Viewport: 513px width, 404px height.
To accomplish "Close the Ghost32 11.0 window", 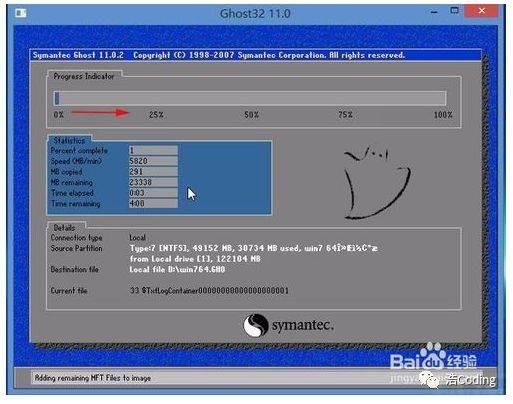I will [481, 11].
